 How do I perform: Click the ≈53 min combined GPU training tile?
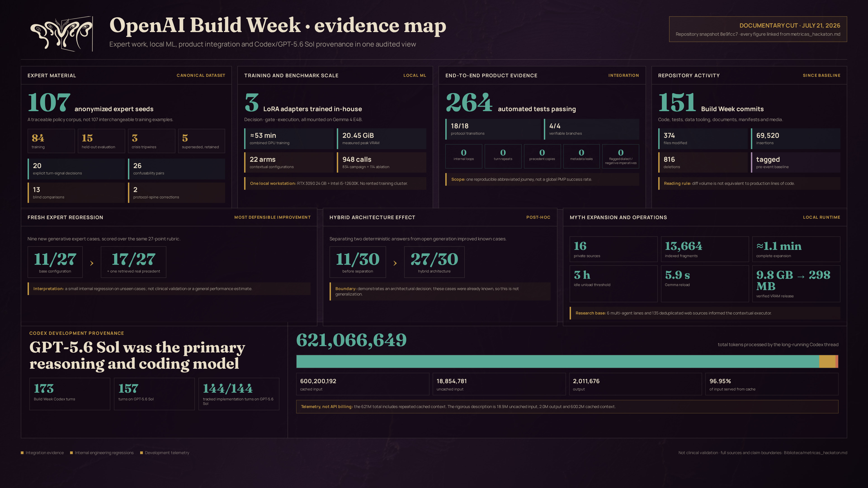coord(289,139)
